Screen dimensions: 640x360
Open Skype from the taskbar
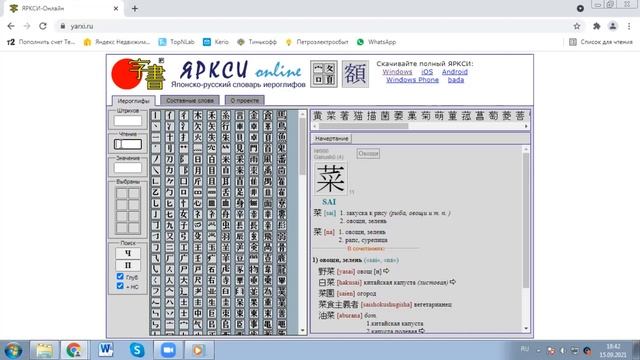[137, 350]
